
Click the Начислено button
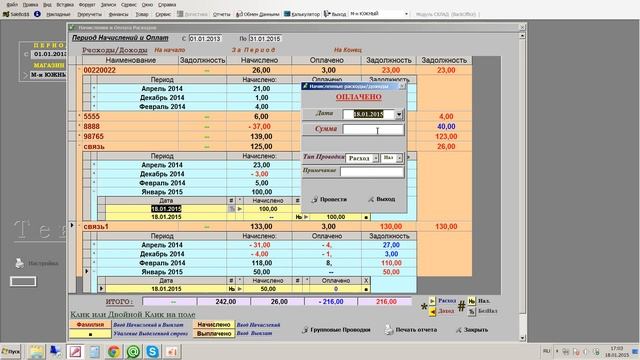coord(213,324)
